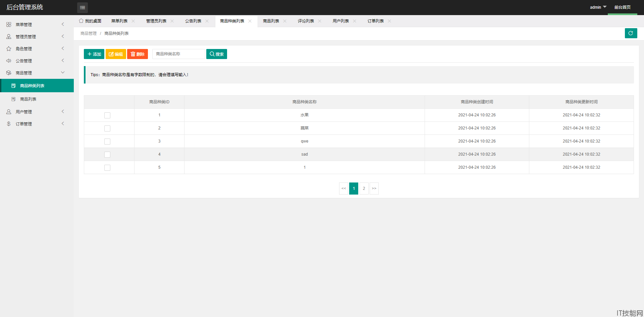Close the 菜单列表 tab

click(133, 21)
